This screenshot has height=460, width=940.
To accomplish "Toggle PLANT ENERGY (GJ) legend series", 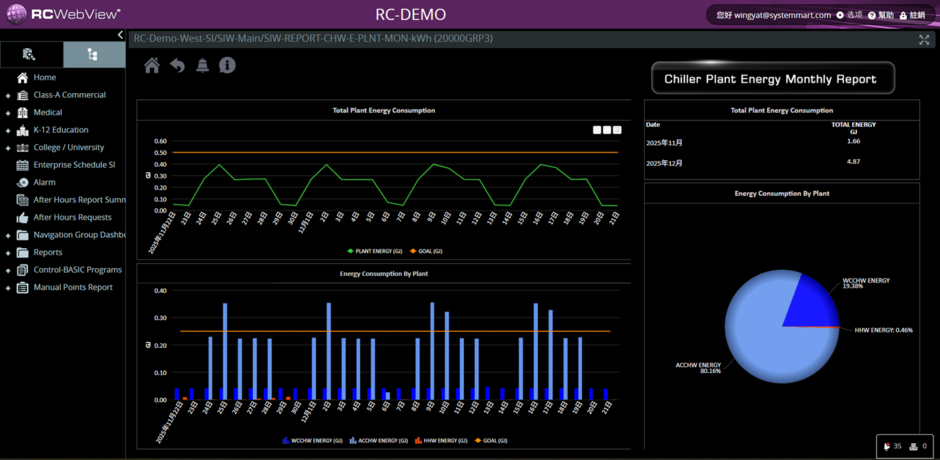I will tap(374, 251).
